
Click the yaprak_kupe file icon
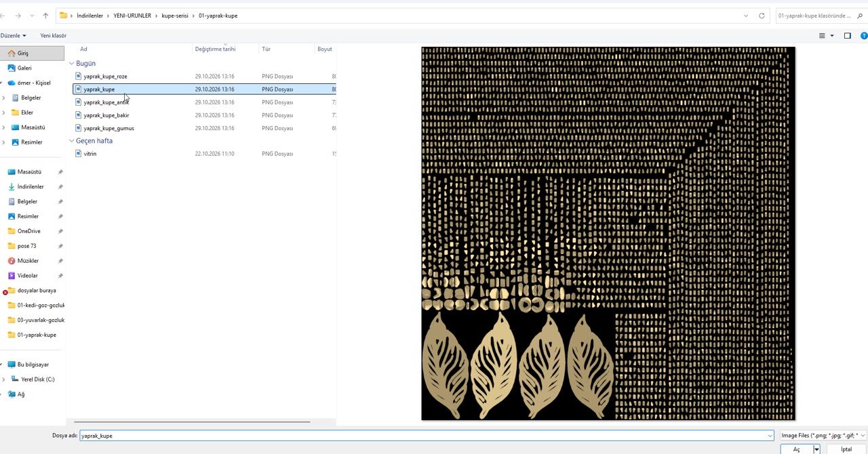(78, 89)
